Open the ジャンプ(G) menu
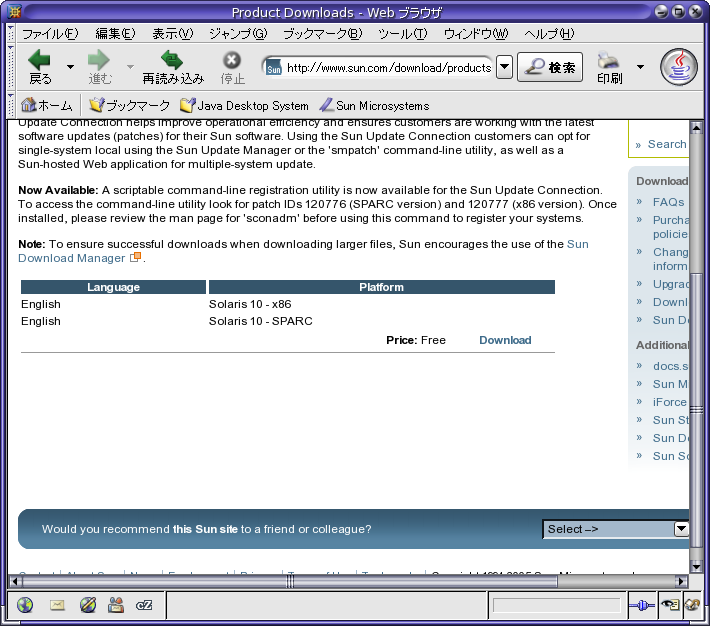The image size is (710, 626). (238, 34)
